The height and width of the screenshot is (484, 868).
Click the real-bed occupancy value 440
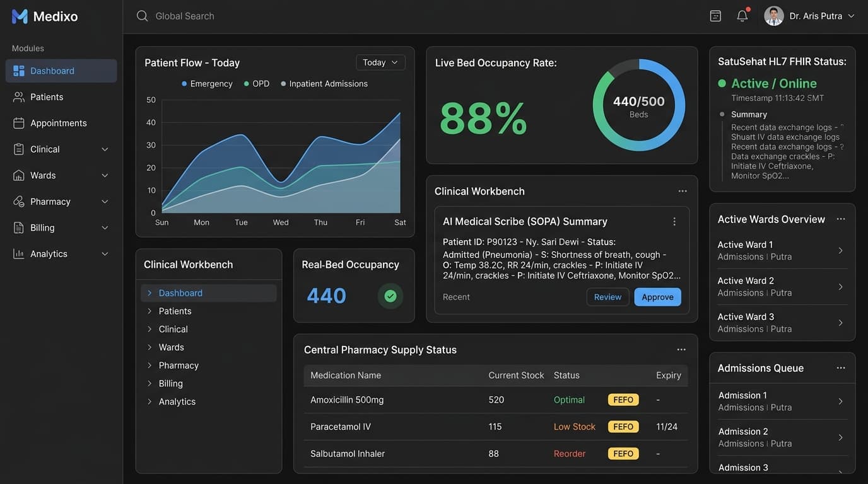pos(326,296)
